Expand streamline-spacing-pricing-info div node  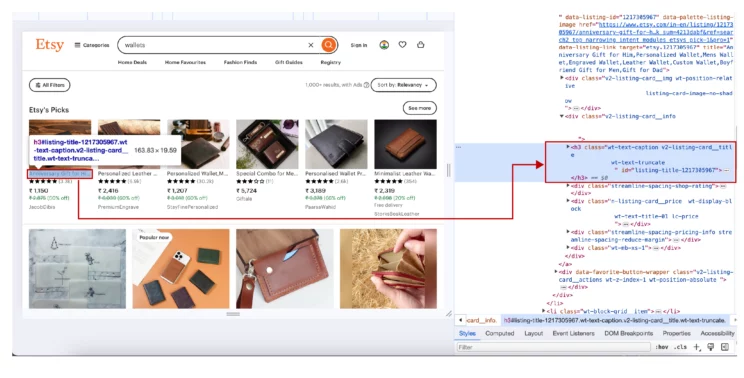coord(568,231)
